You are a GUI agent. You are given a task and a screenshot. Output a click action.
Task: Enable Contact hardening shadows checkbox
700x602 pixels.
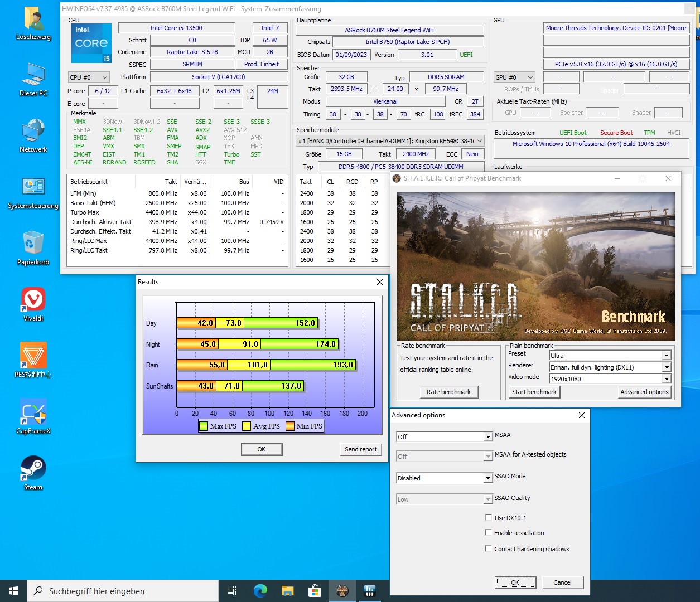pos(489,549)
